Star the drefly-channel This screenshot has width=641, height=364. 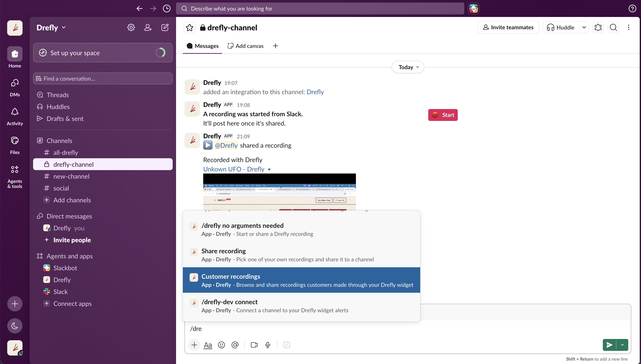pyautogui.click(x=190, y=28)
